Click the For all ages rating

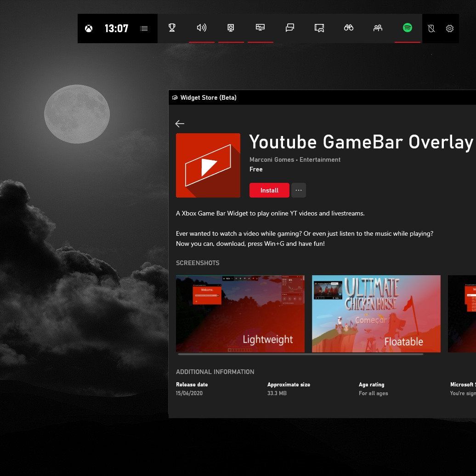pyautogui.click(x=374, y=393)
